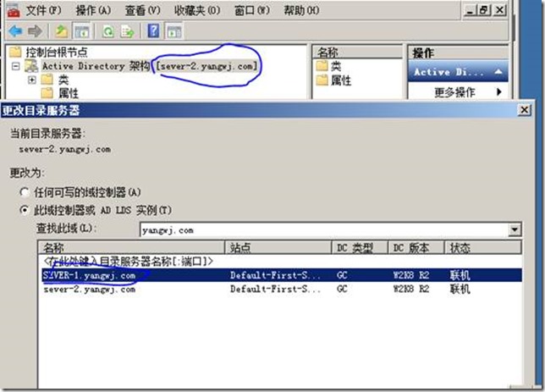Expand the 类 tree node
The image size is (545, 392).
[x=31, y=80]
